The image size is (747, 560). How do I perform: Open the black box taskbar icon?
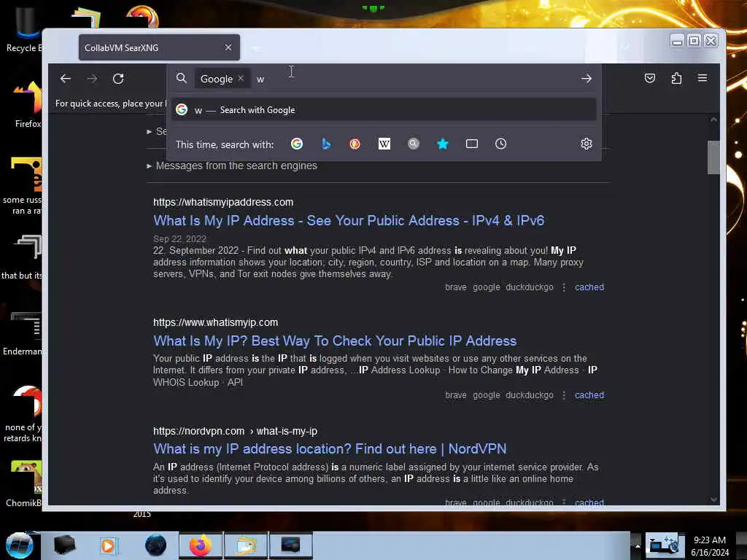click(64, 545)
